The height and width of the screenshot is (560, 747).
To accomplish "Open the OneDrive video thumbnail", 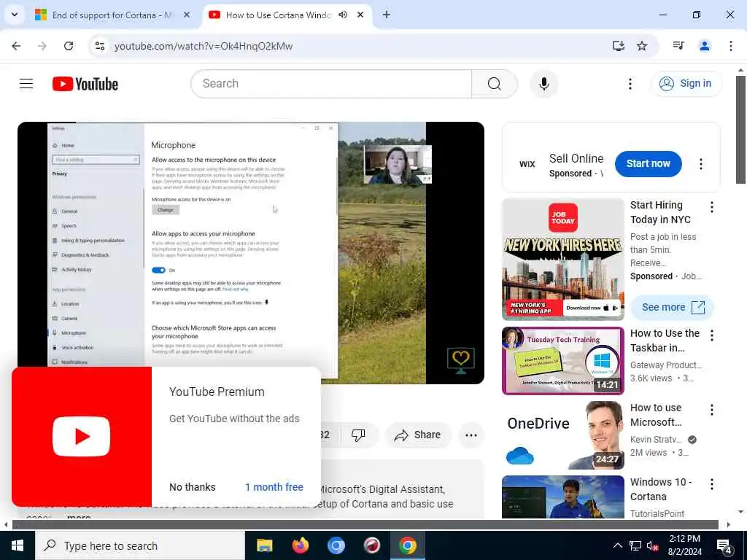I will [x=562, y=435].
